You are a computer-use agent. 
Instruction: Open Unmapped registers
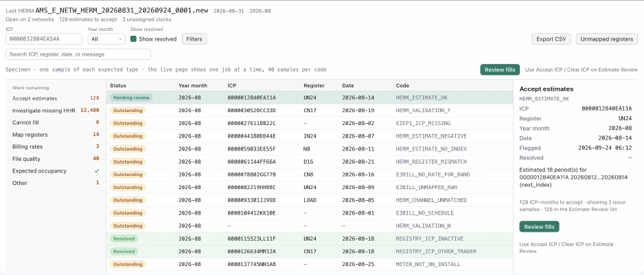pyautogui.click(x=607, y=39)
